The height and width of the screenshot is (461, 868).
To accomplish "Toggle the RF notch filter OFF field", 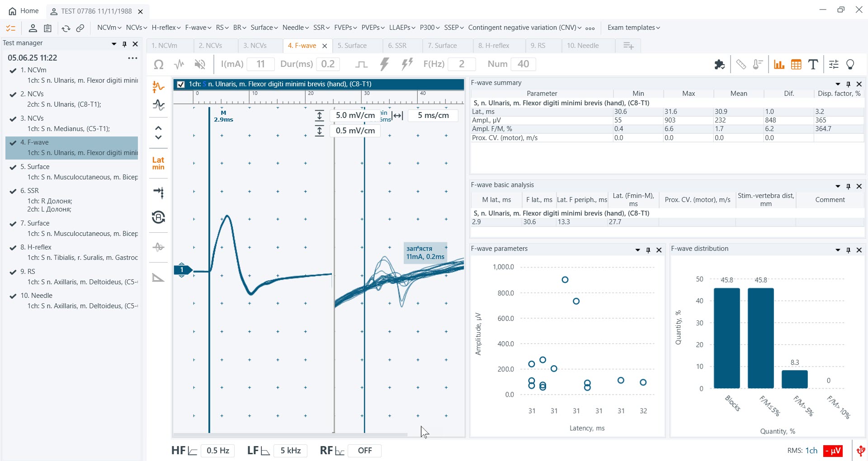I will [364, 451].
